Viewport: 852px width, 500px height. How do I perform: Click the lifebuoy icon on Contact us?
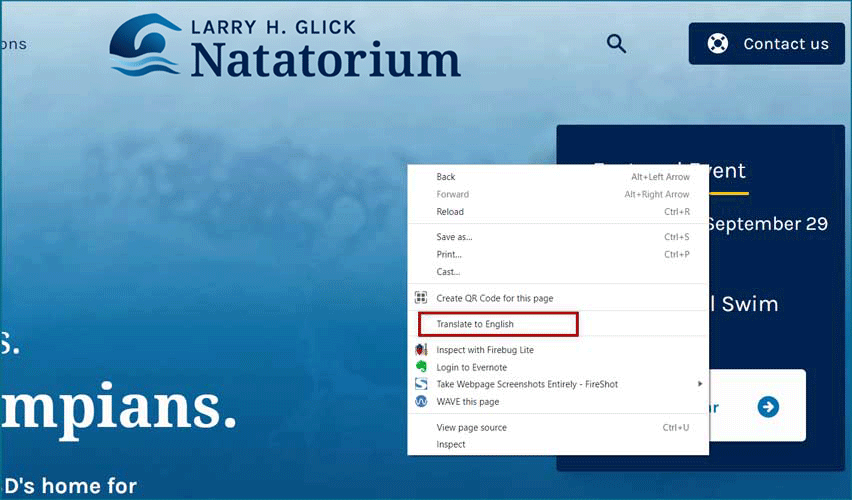tap(717, 43)
